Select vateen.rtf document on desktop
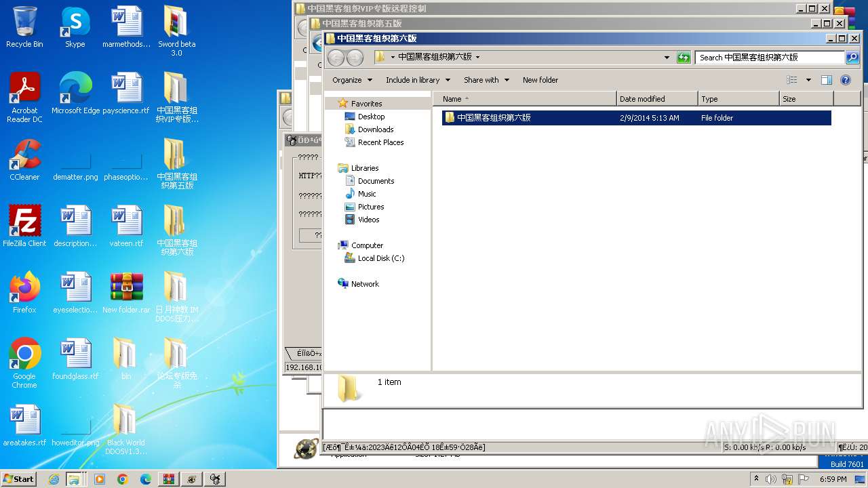Image resolution: width=868 pixels, height=488 pixels. click(x=126, y=226)
